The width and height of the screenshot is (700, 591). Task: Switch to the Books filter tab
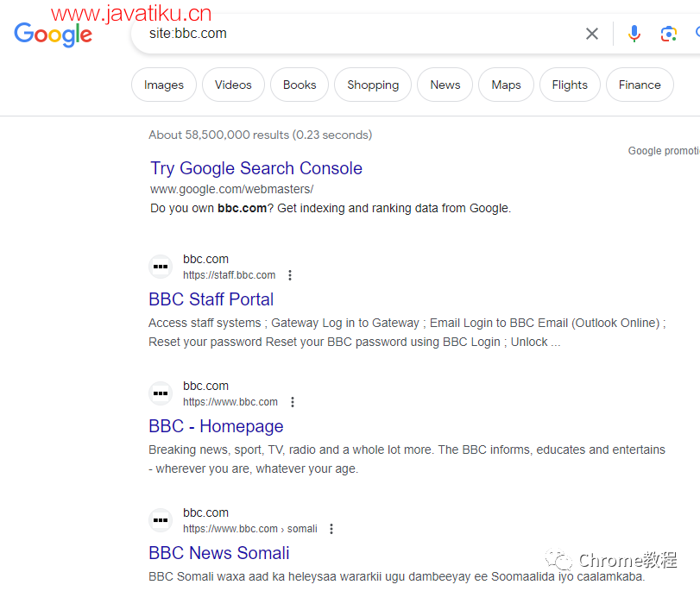pos(300,85)
